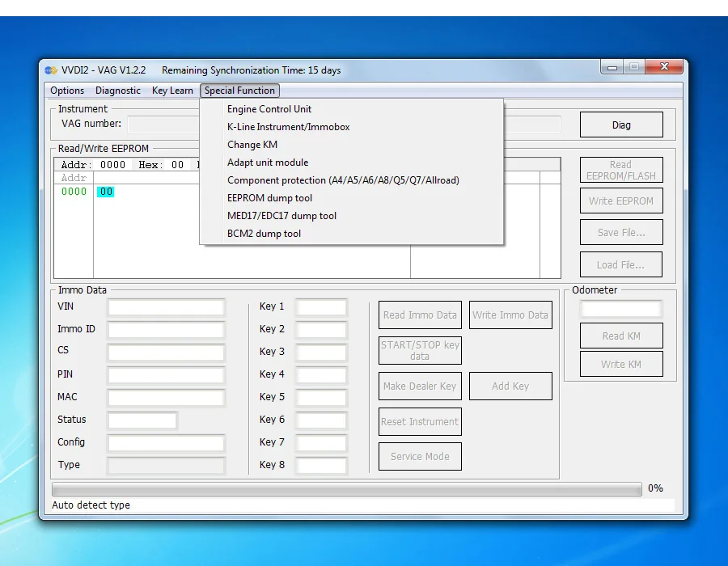Click Write KM button
728x566 pixels.
click(621, 364)
